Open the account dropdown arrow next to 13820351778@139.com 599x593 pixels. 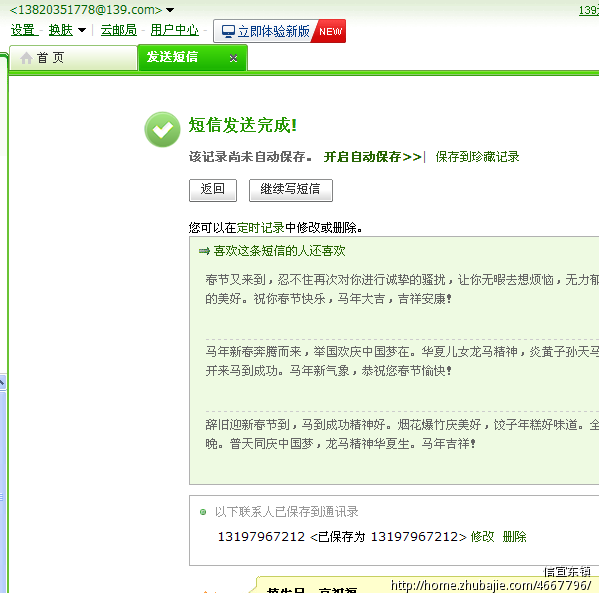pos(170,10)
